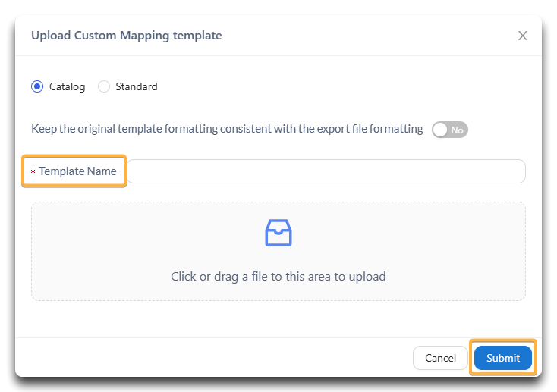
Task: Click the red required asterisk
Action: [x=33, y=172]
